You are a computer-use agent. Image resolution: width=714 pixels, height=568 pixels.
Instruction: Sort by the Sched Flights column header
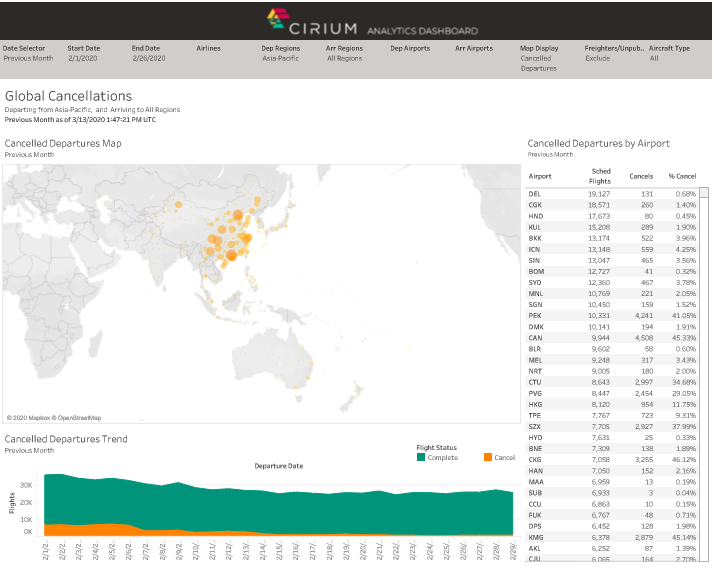point(600,175)
